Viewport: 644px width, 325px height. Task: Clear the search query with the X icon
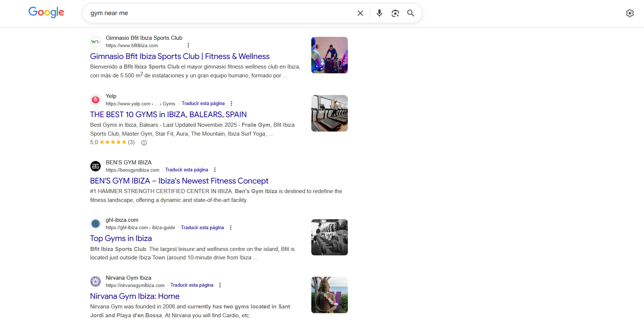[x=360, y=13]
